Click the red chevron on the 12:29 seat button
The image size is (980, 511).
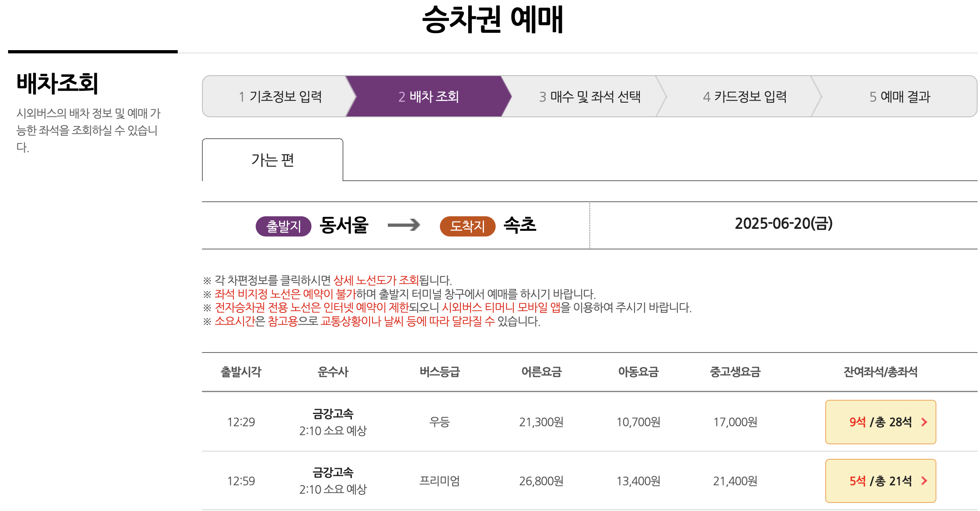click(925, 422)
